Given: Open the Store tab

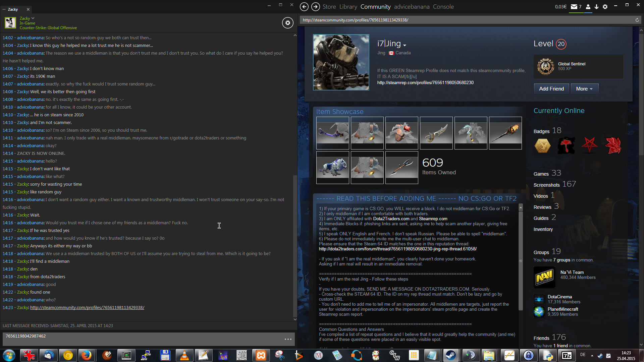Looking at the screenshot, I should tap(329, 7).
